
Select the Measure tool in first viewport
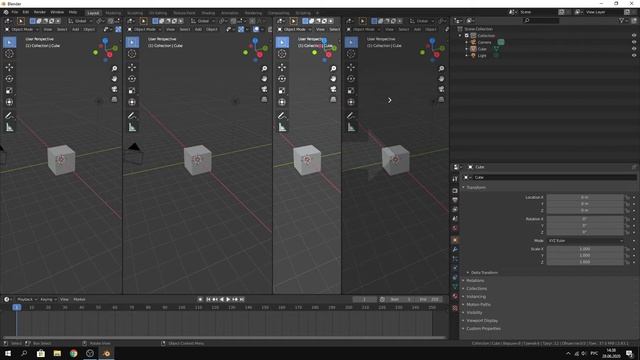(9, 128)
